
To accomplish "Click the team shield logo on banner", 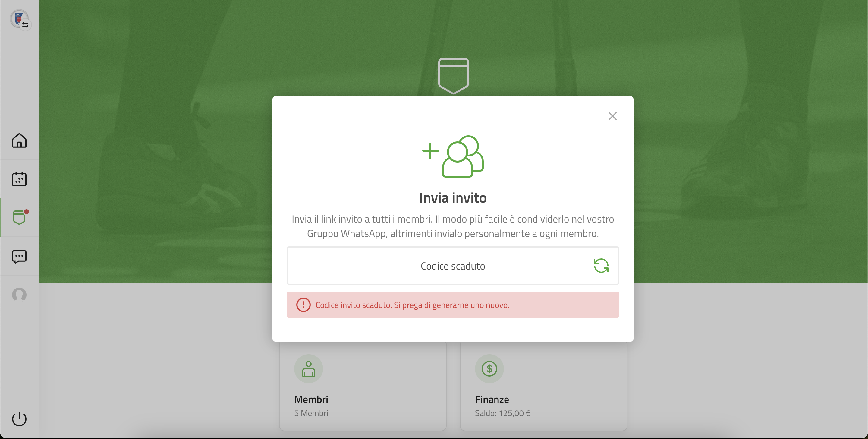I will (x=453, y=76).
